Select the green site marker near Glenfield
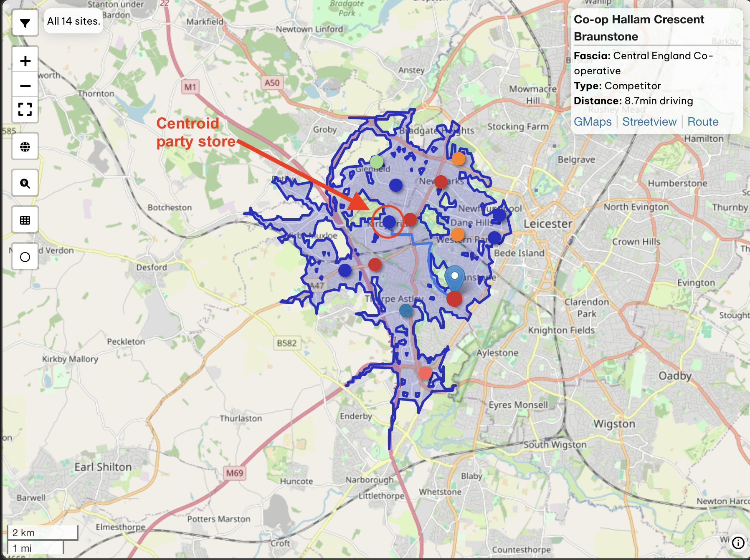 pos(377,161)
